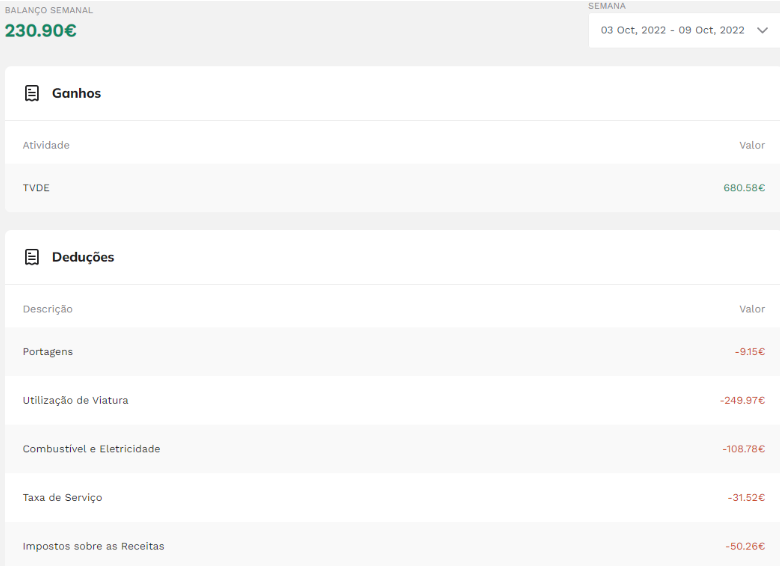This screenshot has height=567, width=780.
Task: Select the TVDE activity row
Action: click(36, 188)
